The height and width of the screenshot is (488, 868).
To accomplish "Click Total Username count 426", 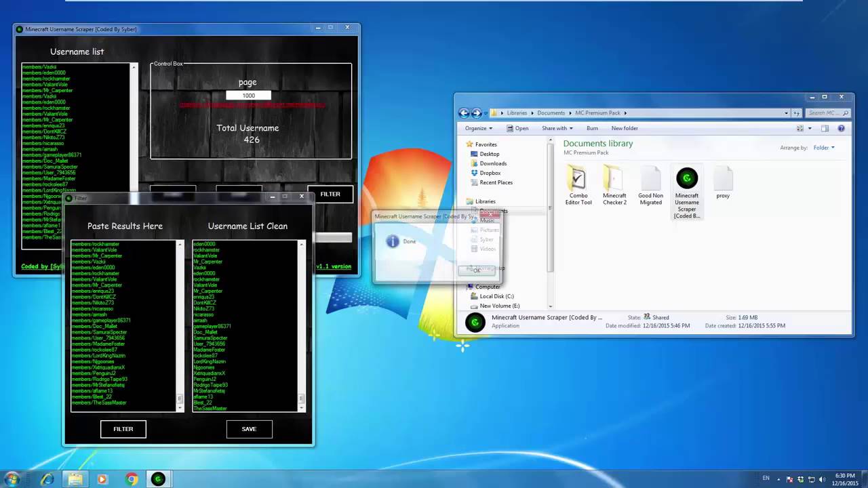I will 252,140.
